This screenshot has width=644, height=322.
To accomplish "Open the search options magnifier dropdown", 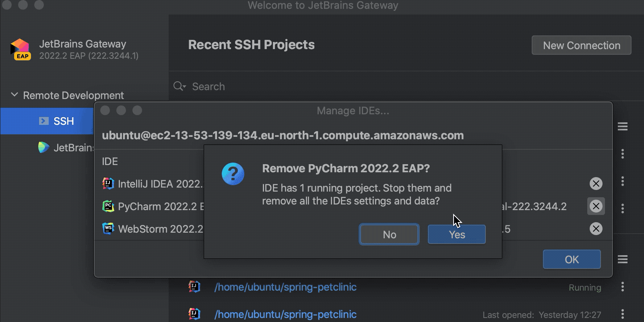I will coord(180,87).
